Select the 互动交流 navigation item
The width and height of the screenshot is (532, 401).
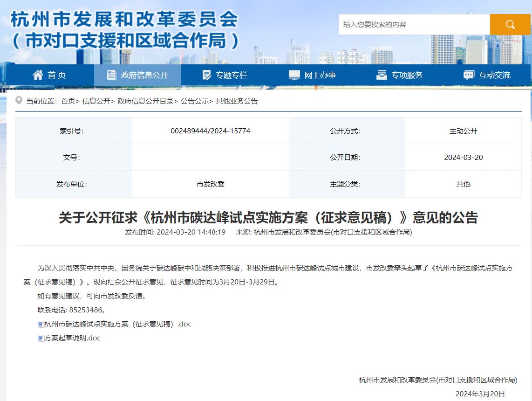click(x=495, y=75)
